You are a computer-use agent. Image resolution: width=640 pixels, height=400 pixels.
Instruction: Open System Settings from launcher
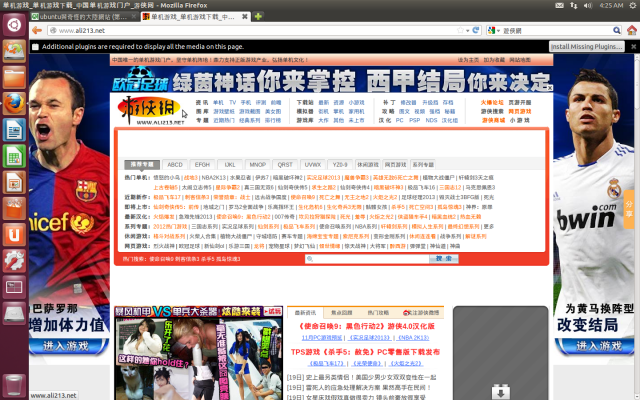[x=14, y=261]
